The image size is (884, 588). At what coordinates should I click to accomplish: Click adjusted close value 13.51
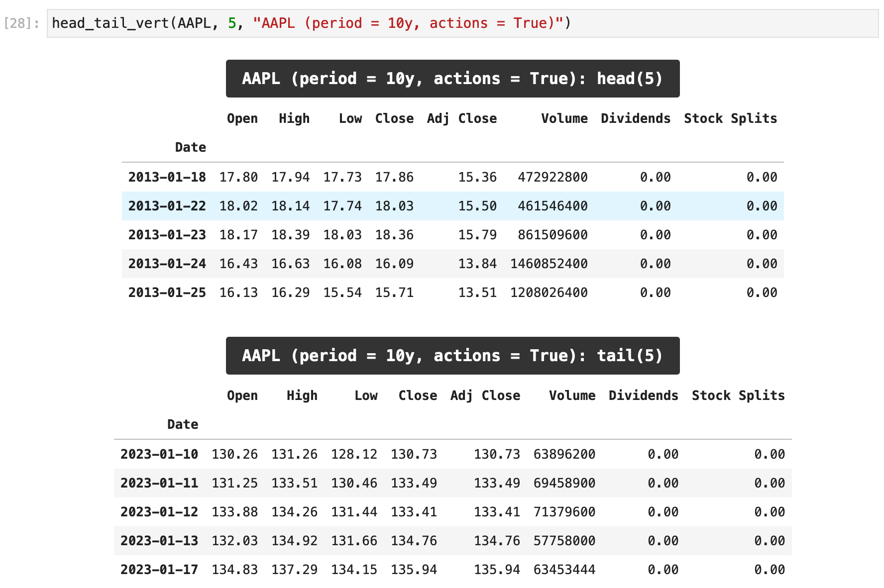[477, 293]
